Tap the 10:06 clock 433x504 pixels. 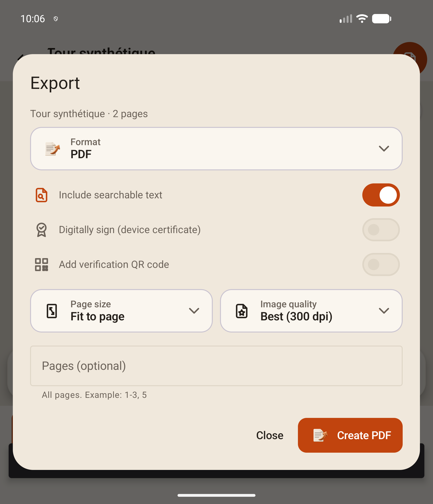tap(33, 19)
